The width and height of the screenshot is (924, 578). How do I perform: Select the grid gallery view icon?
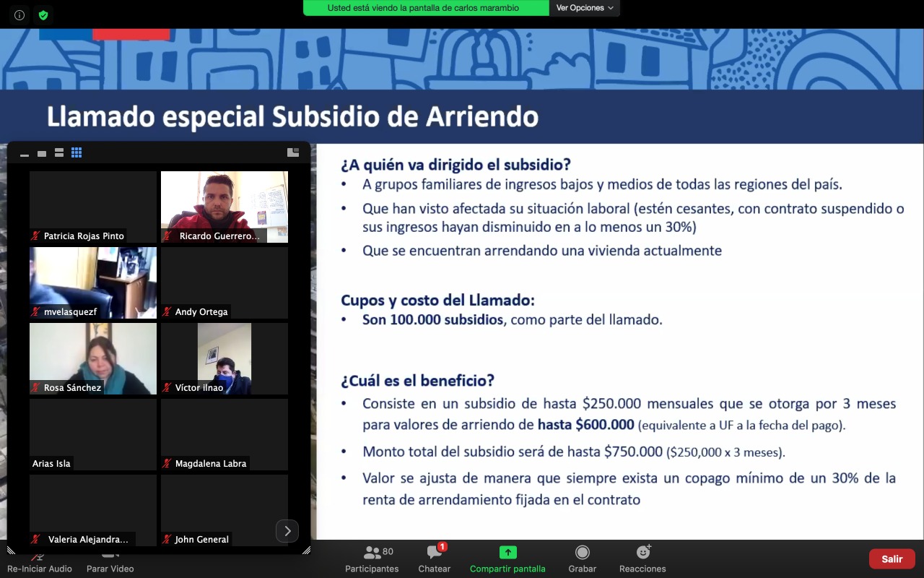77,152
